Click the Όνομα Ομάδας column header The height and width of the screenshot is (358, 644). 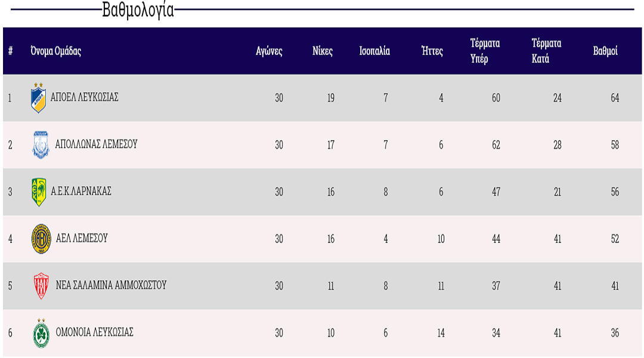[x=55, y=51]
